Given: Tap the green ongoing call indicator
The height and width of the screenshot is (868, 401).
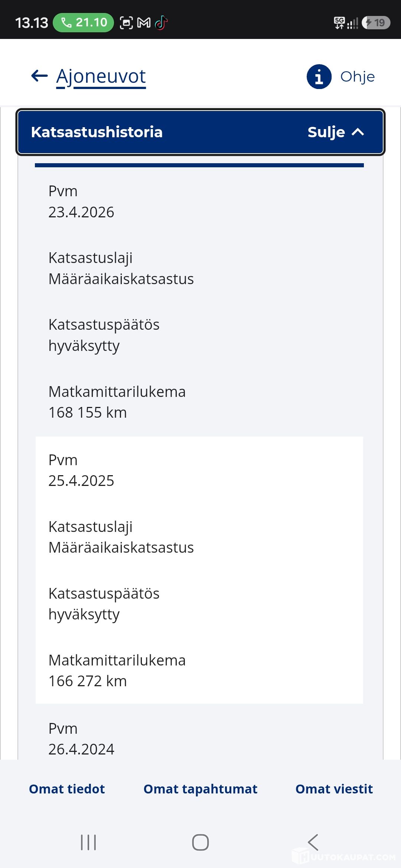Looking at the screenshot, I should [x=84, y=23].
